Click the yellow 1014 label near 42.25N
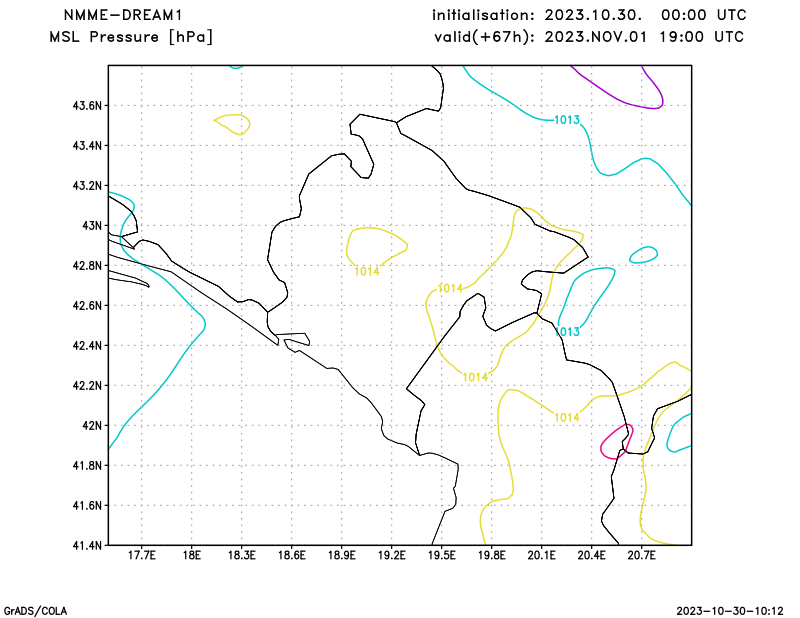Image resolution: width=800 pixels, height=618 pixels. 475,377
